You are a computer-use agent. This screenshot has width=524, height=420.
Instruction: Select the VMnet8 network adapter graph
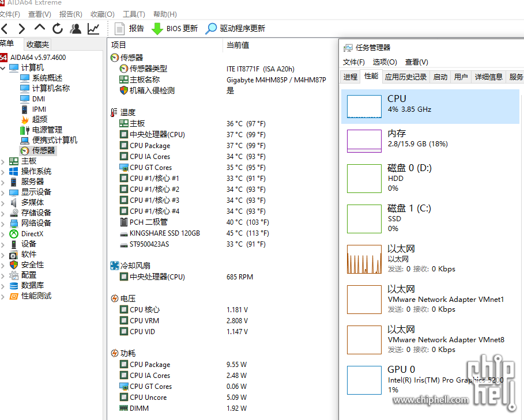(364, 339)
